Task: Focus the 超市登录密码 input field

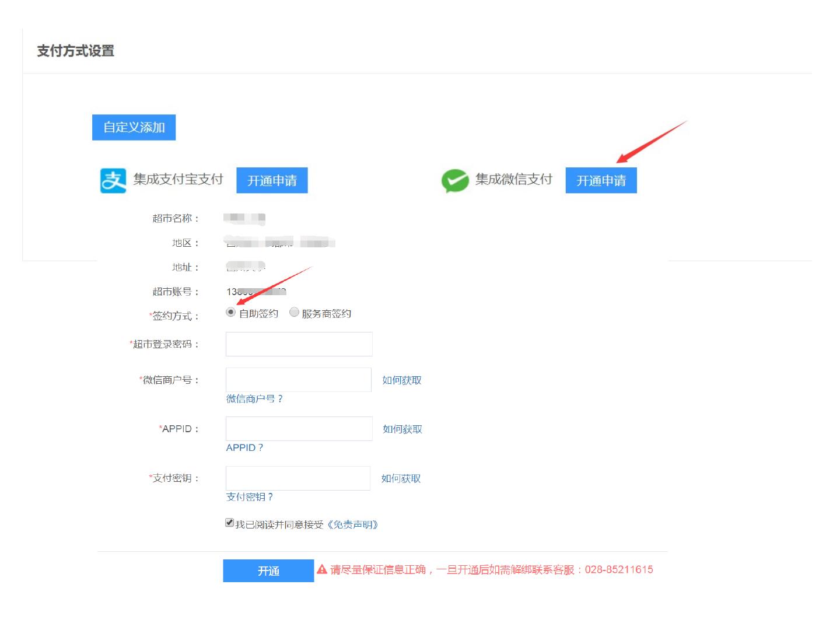Action: [299, 344]
